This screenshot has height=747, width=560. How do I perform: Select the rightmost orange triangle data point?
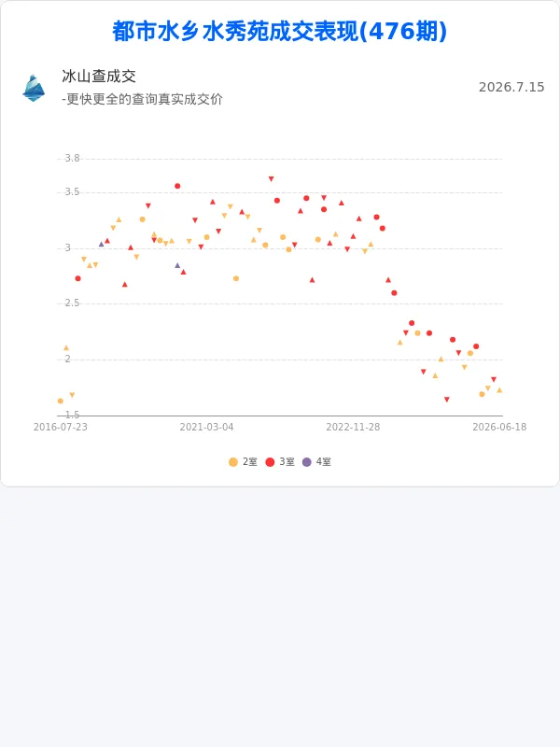pyautogui.click(x=499, y=390)
